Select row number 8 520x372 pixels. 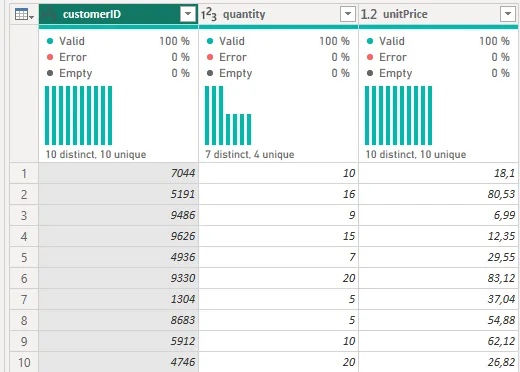click(24, 320)
